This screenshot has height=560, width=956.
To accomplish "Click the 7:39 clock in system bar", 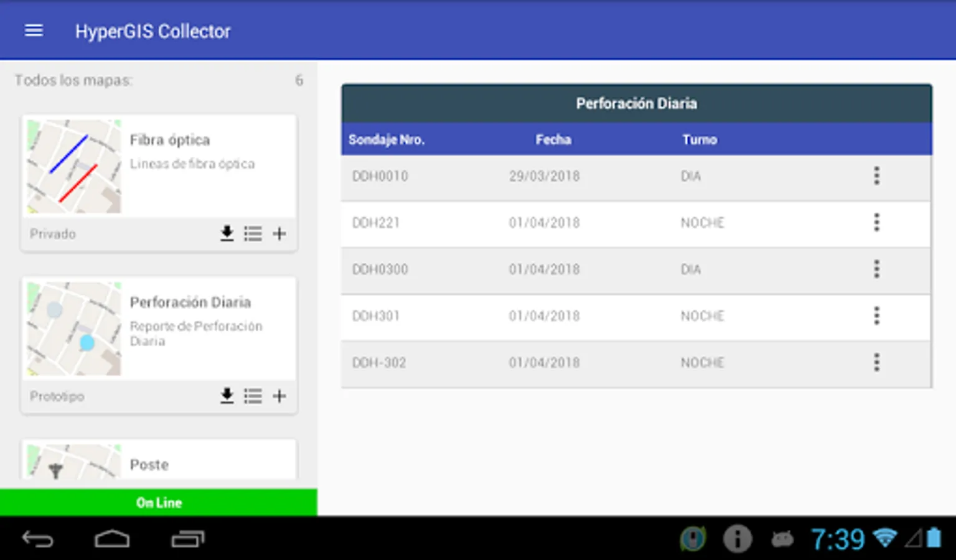I will [x=838, y=539].
